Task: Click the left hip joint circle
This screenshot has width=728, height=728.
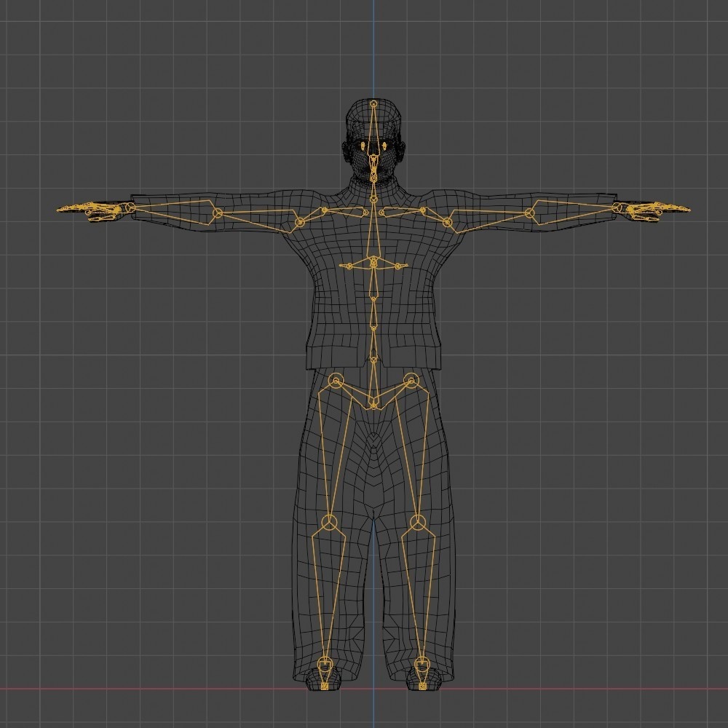Action: pyautogui.click(x=334, y=380)
